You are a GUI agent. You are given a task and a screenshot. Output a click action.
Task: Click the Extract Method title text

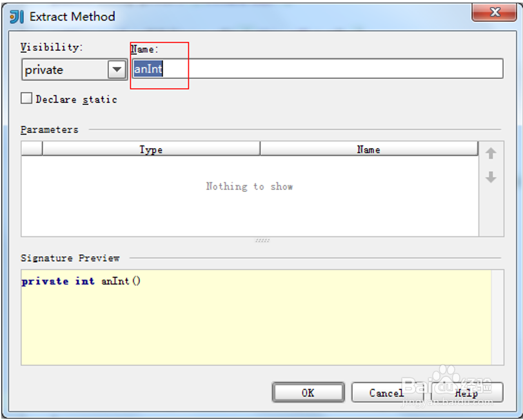(x=72, y=17)
